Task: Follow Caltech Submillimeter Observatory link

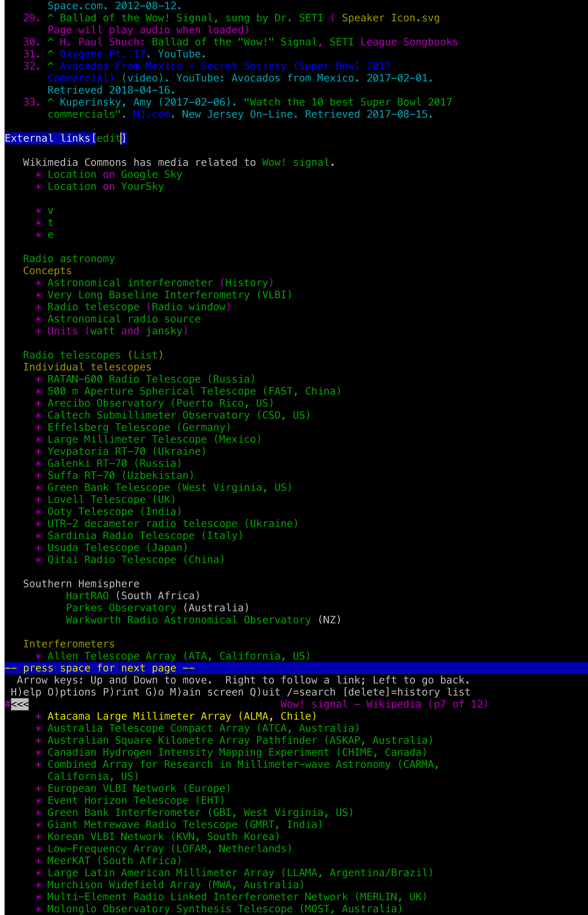Action: [x=179, y=416]
